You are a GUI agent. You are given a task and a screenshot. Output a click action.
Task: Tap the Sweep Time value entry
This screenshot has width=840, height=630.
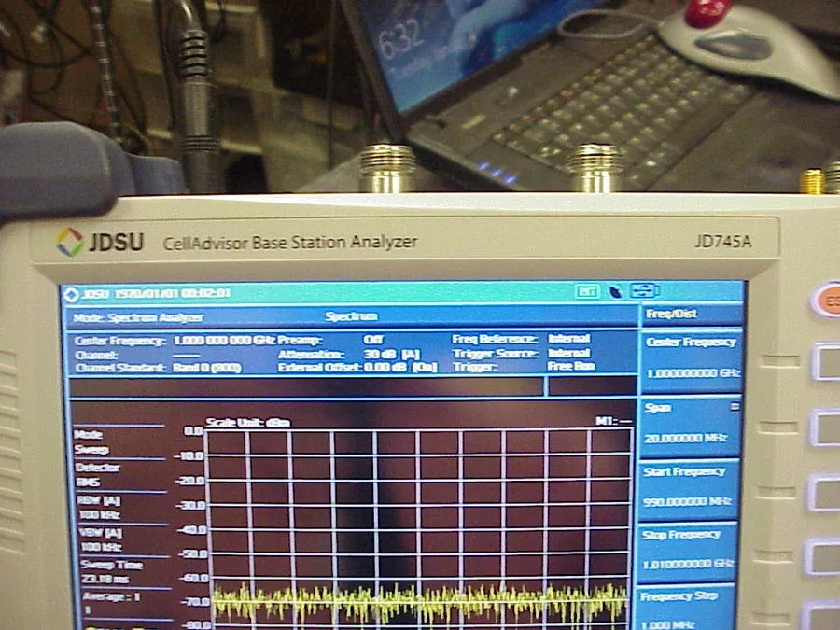click(x=124, y=571)
